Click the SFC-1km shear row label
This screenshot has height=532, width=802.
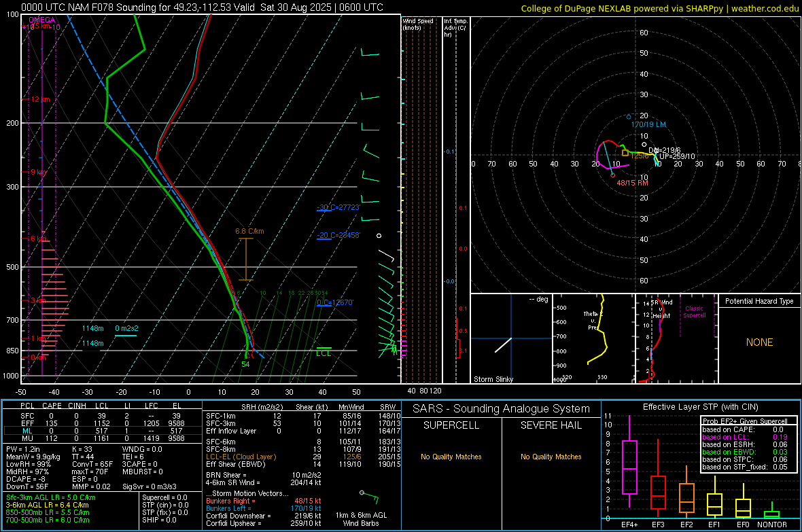[221, 416]
